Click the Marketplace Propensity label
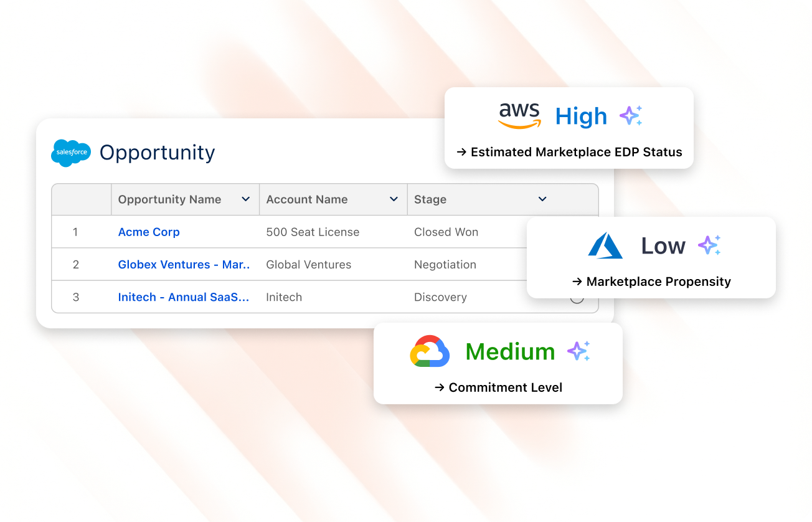The width and height of the screenshot is (812, 522). click(x=658, y=282)
